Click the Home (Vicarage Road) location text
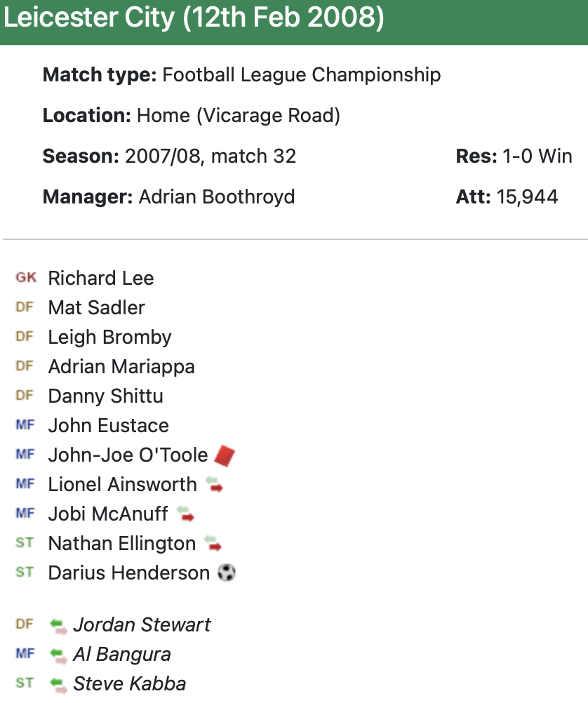 pos(239,116)
